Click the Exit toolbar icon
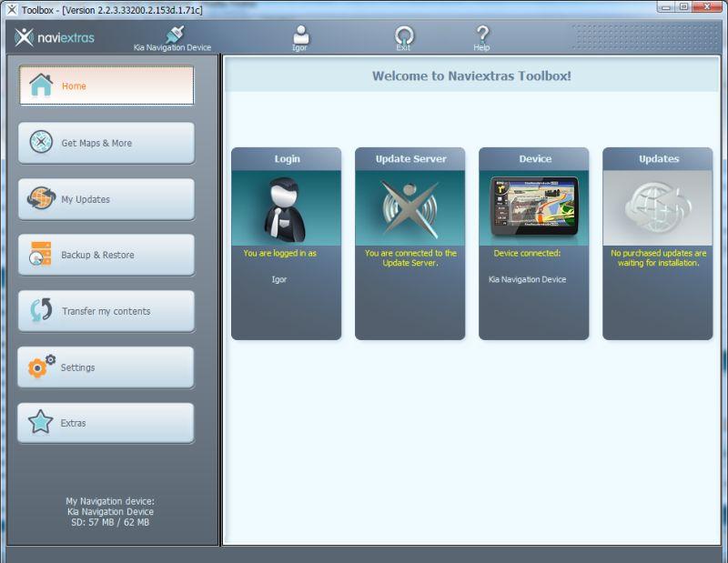The height and width of the screenshot is (563, 728). [403, 38]
